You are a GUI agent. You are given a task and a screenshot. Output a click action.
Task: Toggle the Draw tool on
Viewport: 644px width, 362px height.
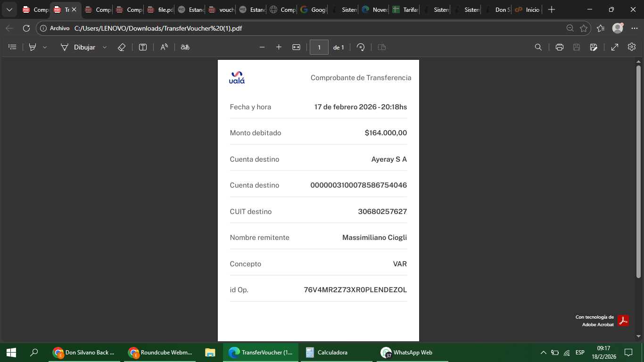(x=78, y=47)
